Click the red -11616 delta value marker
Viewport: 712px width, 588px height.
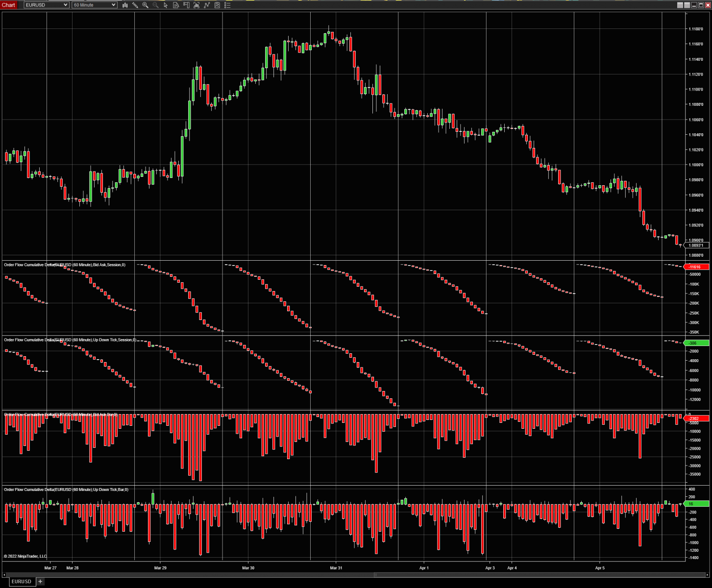tap(696, 267)
